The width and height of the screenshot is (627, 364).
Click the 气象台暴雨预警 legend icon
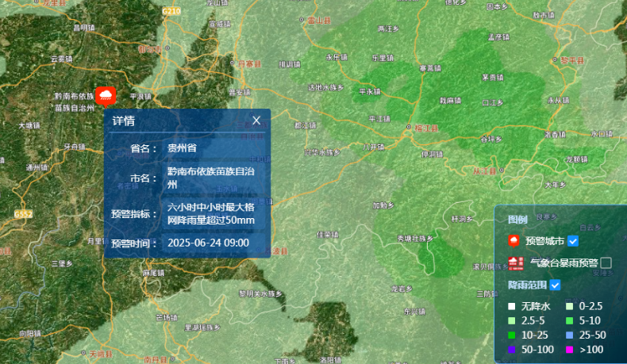tap(515, 262)
